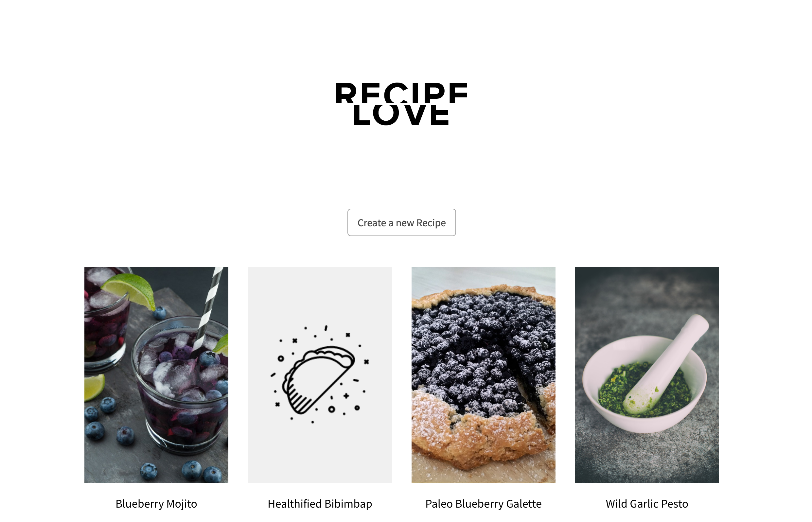Click the lime wedge on the mojito glass
The height and width of the screenshot is (522, 812).
[x=129, y=290]
